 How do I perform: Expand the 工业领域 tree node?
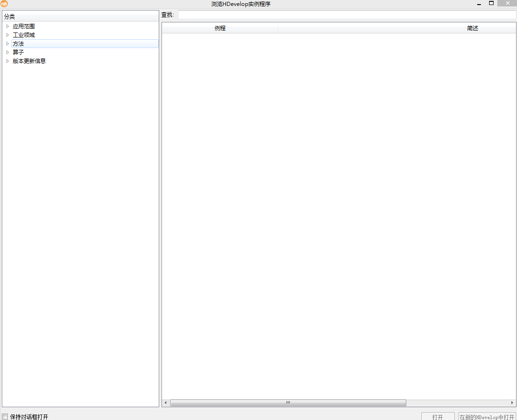coord(8,35)
